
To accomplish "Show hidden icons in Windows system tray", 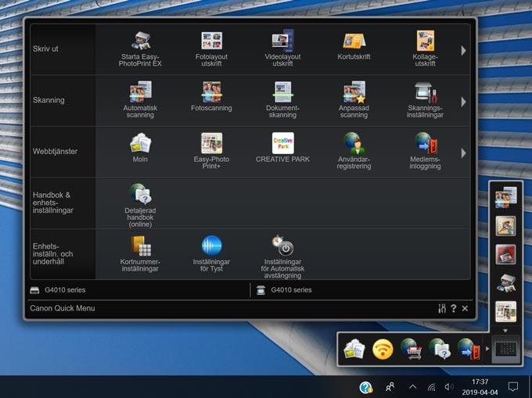I will tap(412, 387).
